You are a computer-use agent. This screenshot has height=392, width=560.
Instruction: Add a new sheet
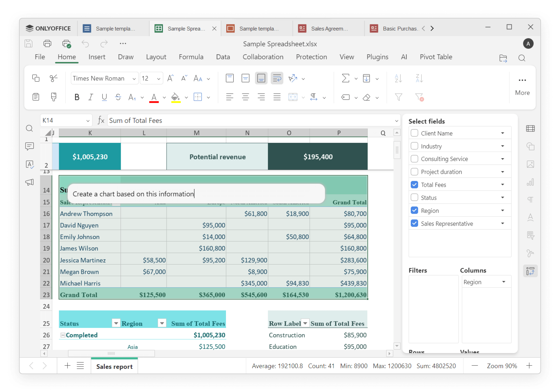[x=67, y=366]
